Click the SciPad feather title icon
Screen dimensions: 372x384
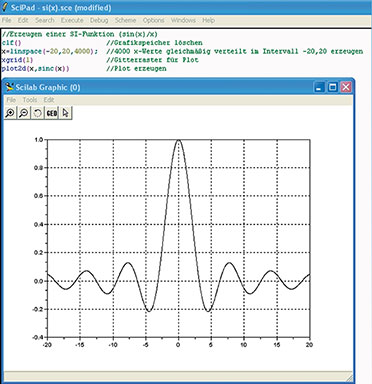coord(4,7)
